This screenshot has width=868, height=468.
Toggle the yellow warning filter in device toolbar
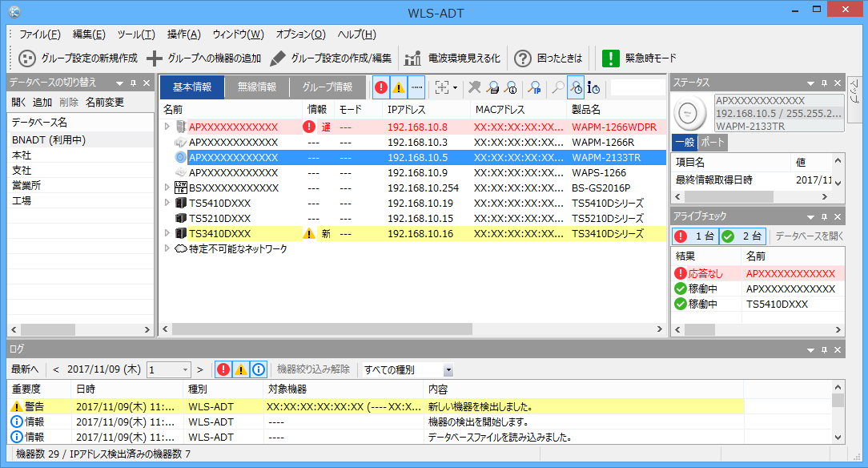coord(399,87)
